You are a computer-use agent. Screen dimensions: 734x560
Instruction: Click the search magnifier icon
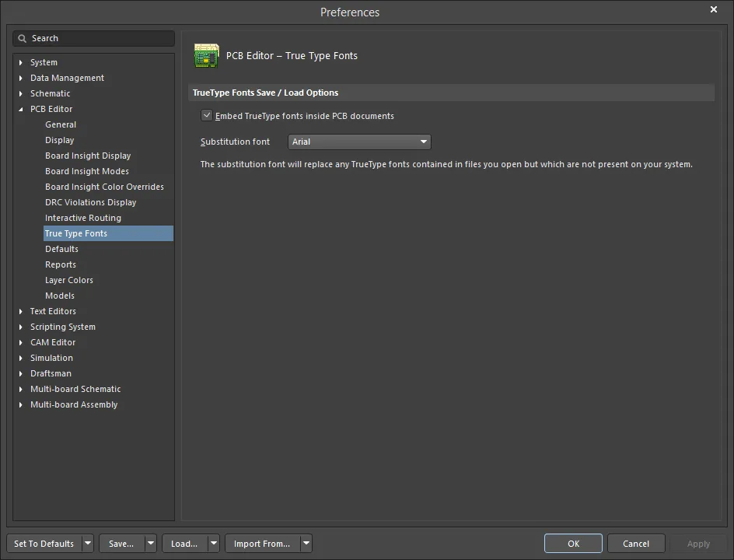(22, 38)
